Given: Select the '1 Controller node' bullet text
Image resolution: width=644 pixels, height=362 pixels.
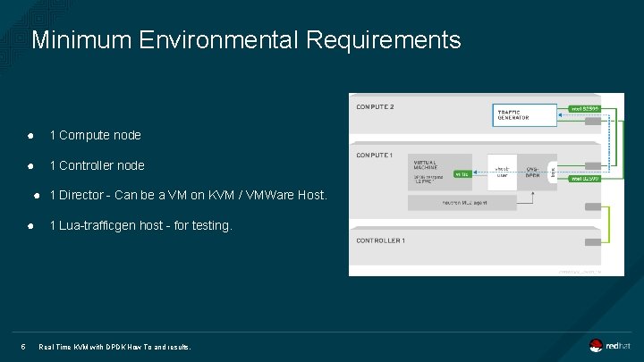Looking at the screenshot, I should coord(97,165).
